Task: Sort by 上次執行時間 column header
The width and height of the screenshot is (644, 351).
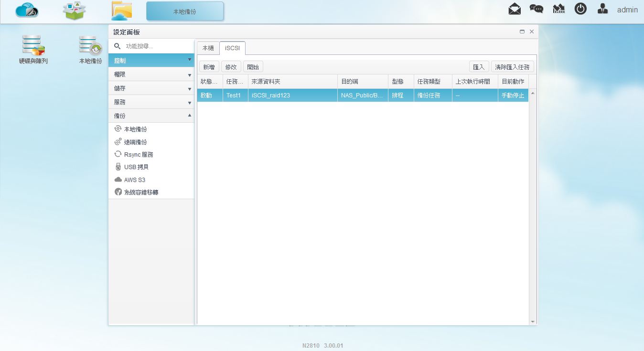Action: [475, 82]
